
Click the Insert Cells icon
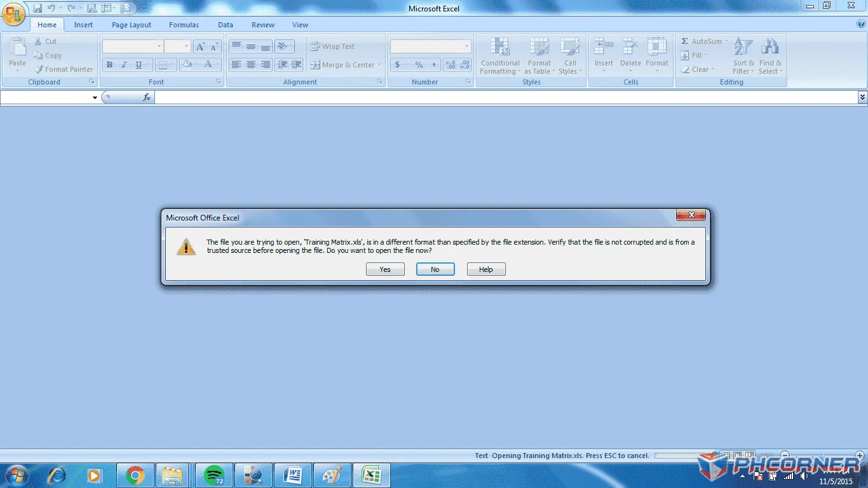pos(604,47)
